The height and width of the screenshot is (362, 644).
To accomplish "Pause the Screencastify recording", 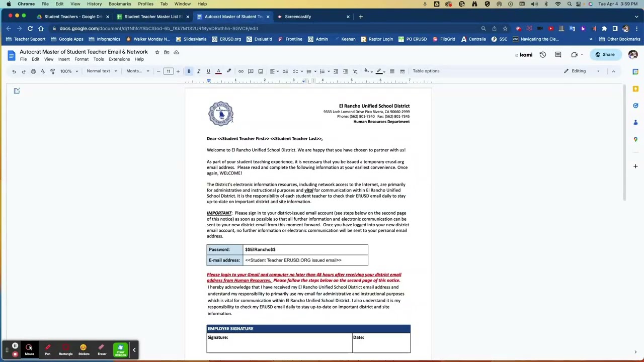I will coord(15,346).
